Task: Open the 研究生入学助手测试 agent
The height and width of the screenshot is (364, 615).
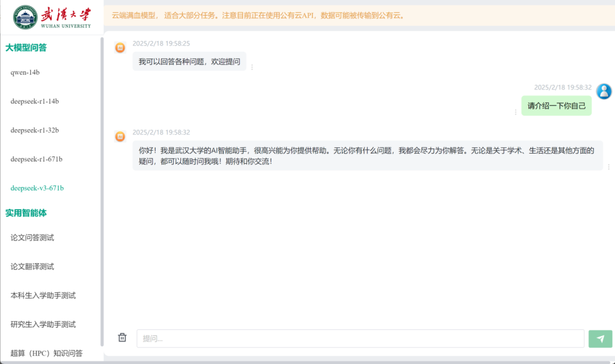Action: coord(43,325)
